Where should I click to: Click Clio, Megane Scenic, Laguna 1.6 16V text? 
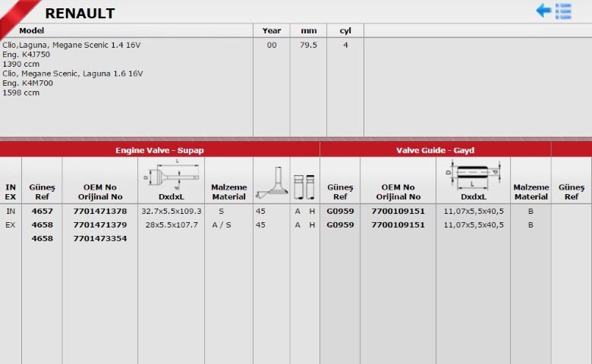pos(73,74)
